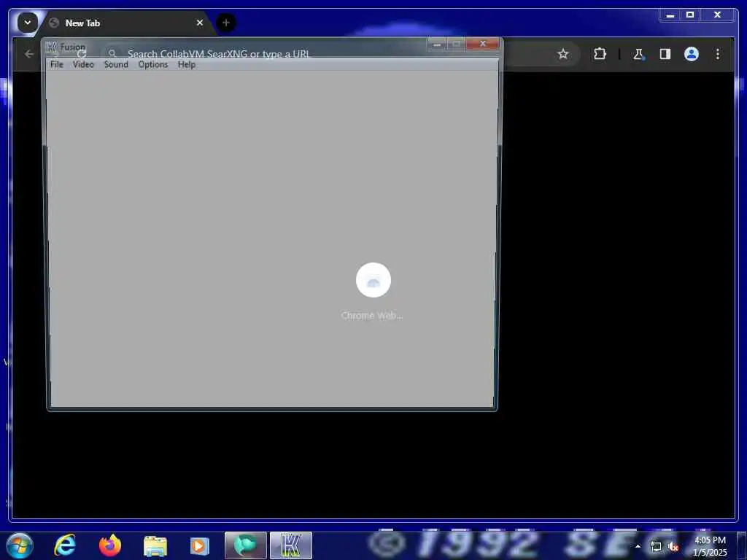Image resolution: width=747 pixels, height=560 pixels.
Task: Expand the Chrome tab search dropdown
Action: [x=27, y=23]
